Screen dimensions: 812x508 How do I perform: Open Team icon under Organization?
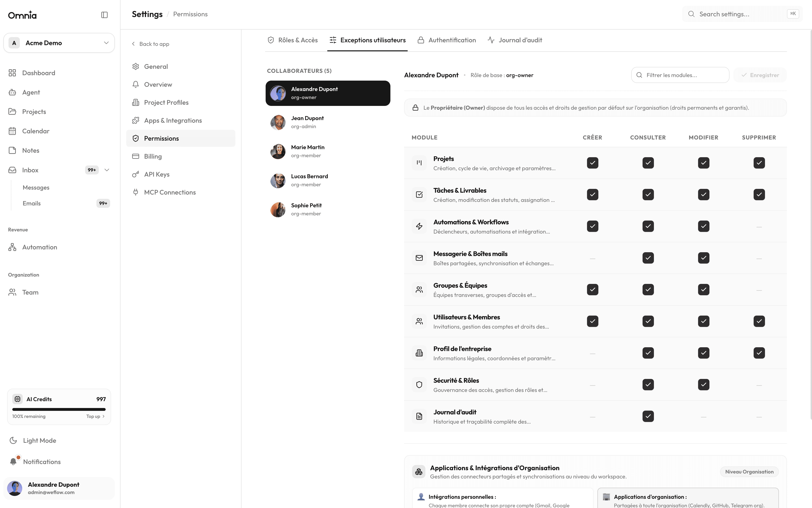pos(13,292)
